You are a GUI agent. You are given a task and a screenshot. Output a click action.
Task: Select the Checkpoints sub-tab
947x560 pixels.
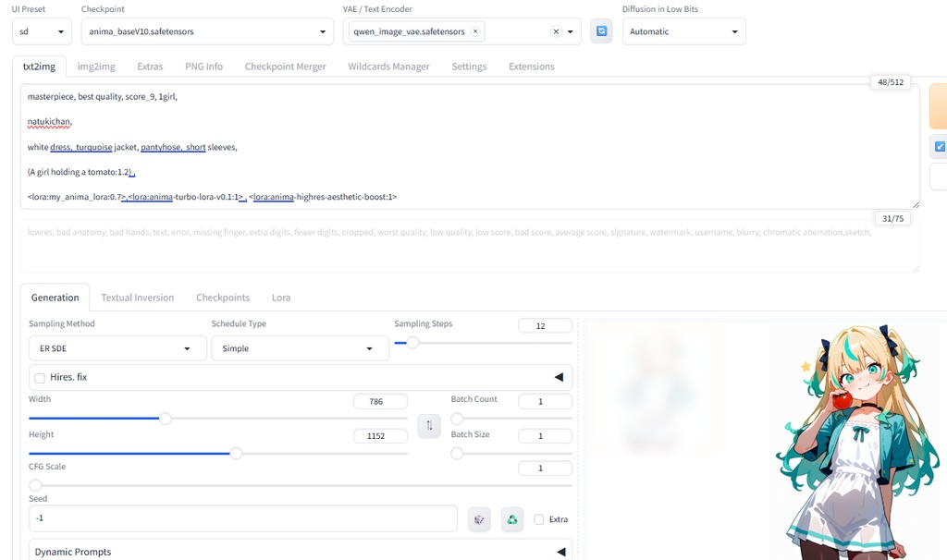(222, 298)
